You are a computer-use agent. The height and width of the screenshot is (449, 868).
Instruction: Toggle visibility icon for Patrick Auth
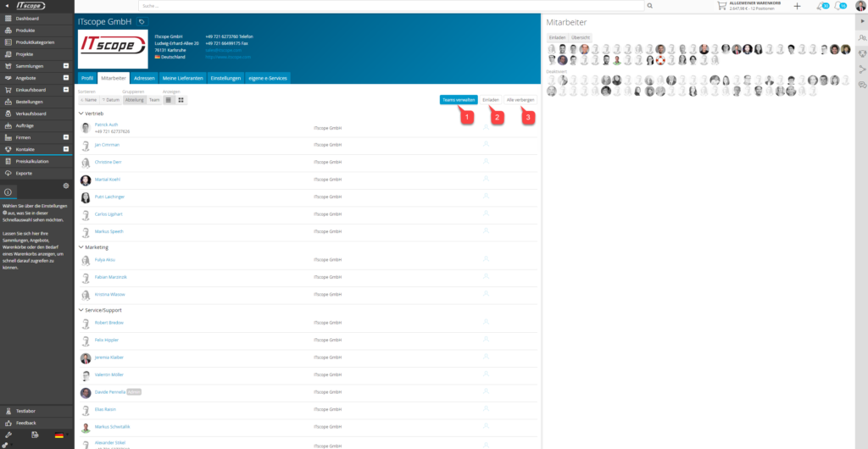[486, 127]
